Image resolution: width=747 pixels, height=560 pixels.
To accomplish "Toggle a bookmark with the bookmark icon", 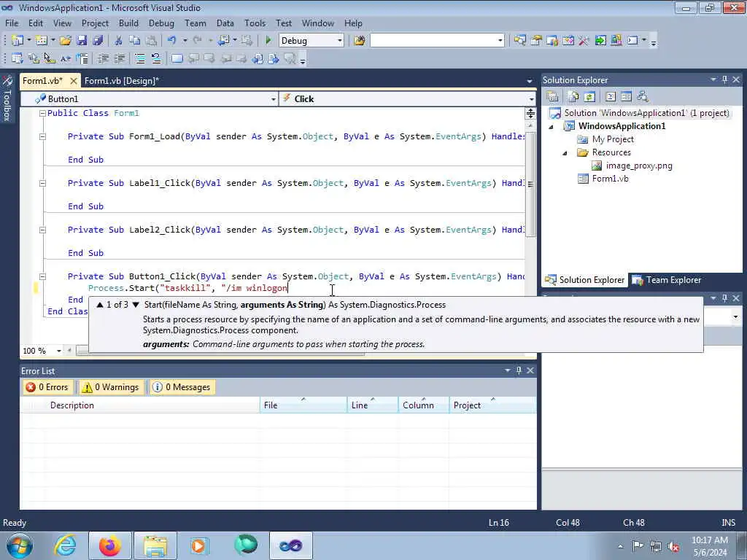I will [177, 58].
